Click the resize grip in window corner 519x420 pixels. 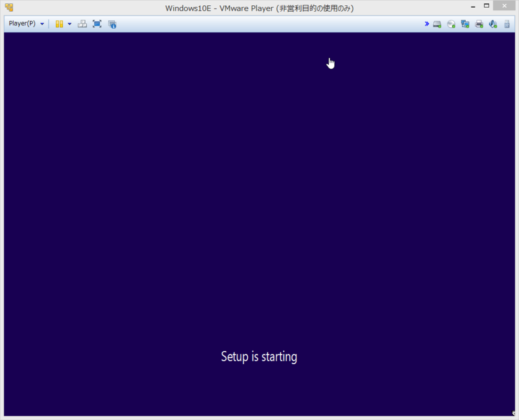click(x=513, y=413)
